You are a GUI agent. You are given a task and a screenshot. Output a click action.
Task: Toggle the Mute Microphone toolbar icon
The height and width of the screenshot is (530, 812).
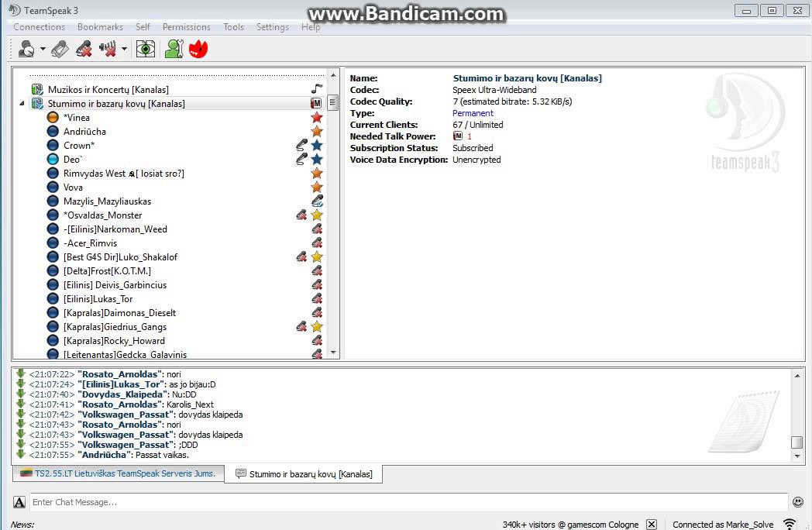coord(84,50)
